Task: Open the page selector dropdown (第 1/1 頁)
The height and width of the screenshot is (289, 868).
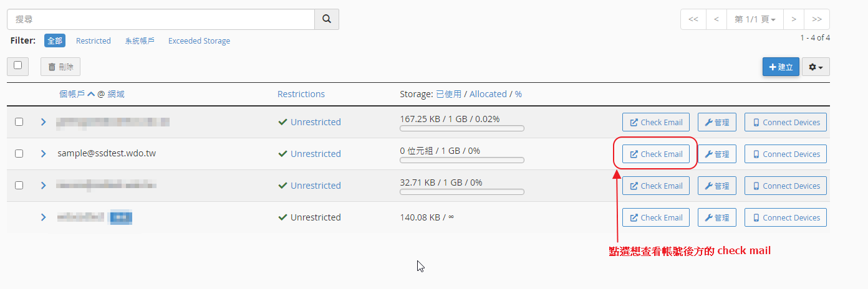Action: [755, 19]
